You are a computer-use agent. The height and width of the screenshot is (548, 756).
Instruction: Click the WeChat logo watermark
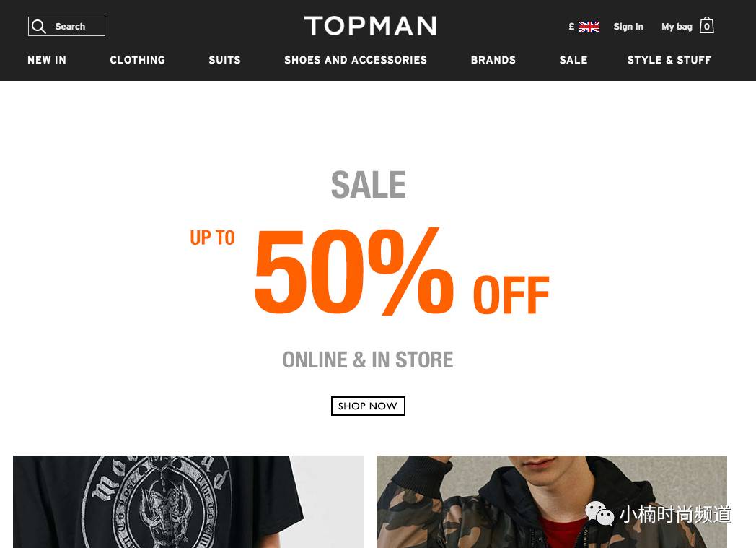click(x=599, y=513)
